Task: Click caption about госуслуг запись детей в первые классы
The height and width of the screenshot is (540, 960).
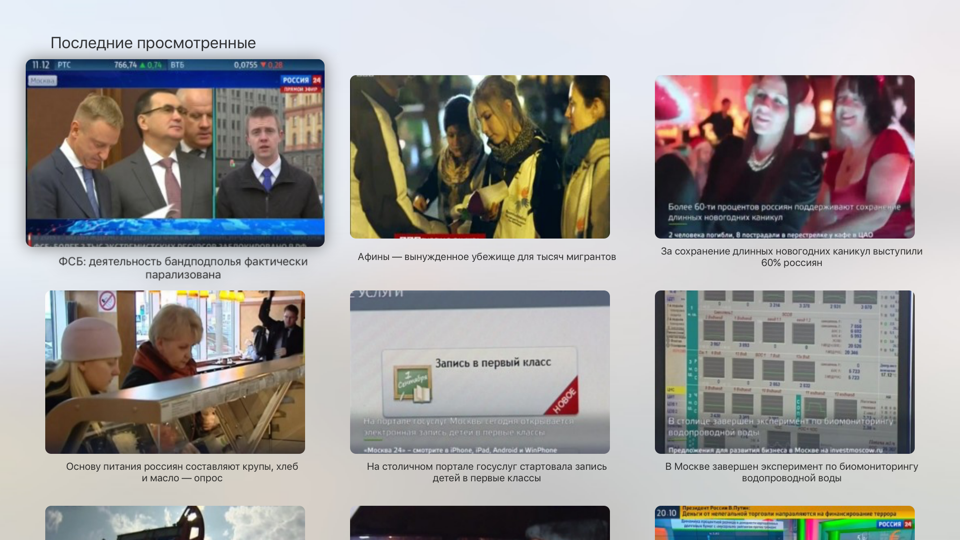Action: point(487,472)
